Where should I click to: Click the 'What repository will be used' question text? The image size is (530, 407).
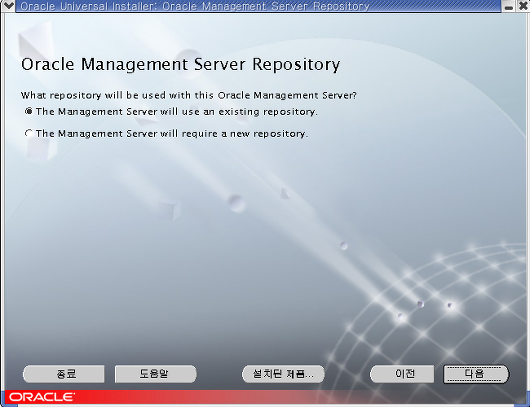point(189,96)
